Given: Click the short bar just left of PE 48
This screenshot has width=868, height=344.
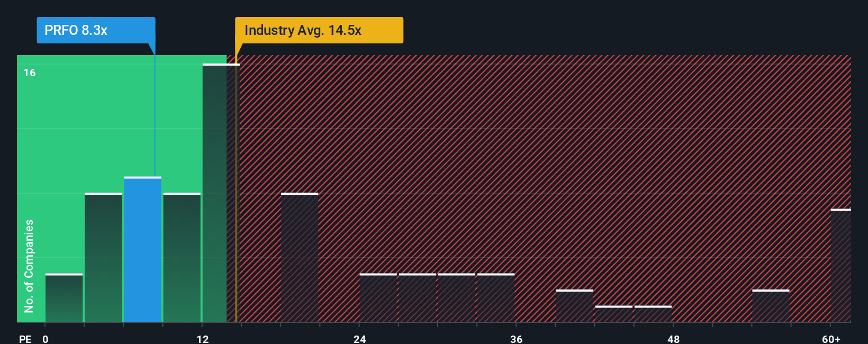Looking at the screenshot, I should point(653,314).
